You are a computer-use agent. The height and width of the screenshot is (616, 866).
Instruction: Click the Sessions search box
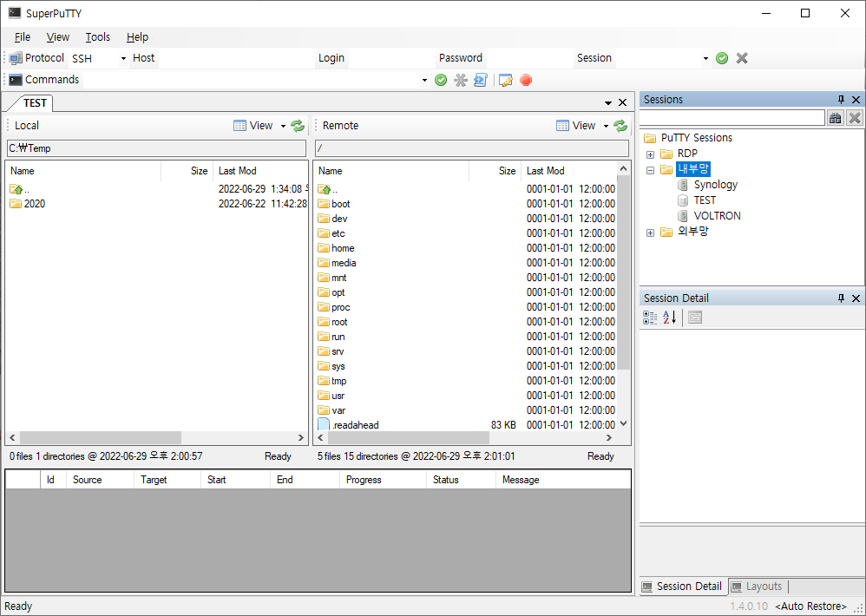[732, 118]
